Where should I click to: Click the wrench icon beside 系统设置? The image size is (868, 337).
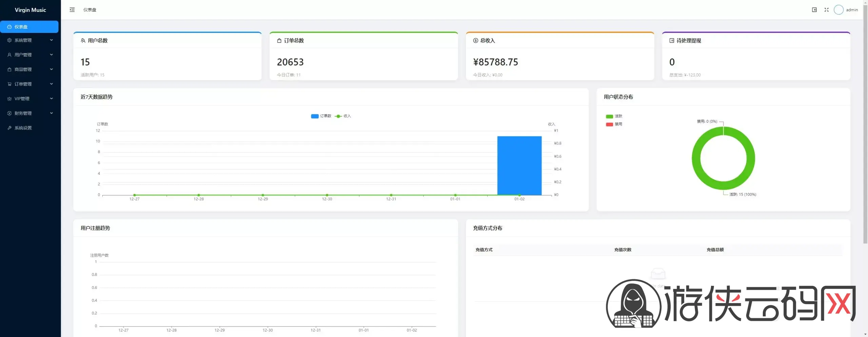pyautogui.click(x=9, y=128)
